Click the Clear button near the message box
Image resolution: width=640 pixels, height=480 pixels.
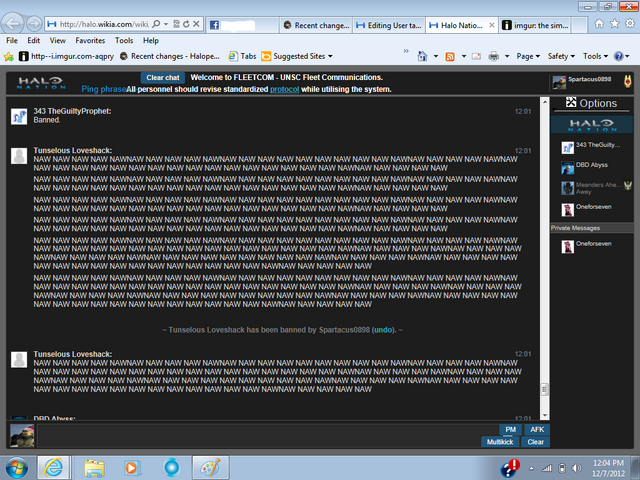tap(536, 442)
